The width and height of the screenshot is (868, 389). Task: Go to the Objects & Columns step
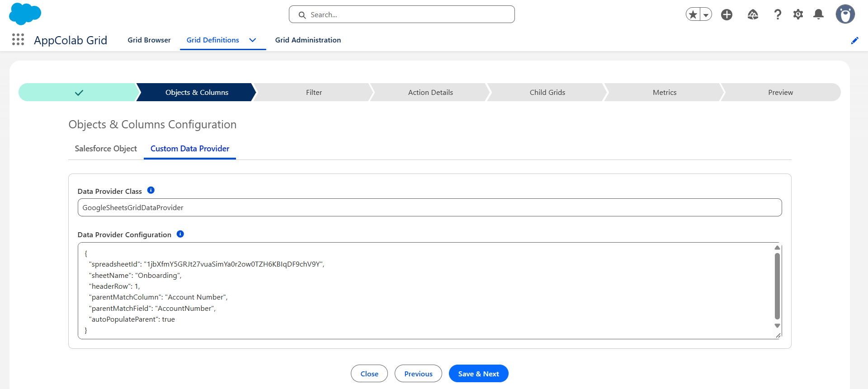pyautogui.click(x=197, y=92)
